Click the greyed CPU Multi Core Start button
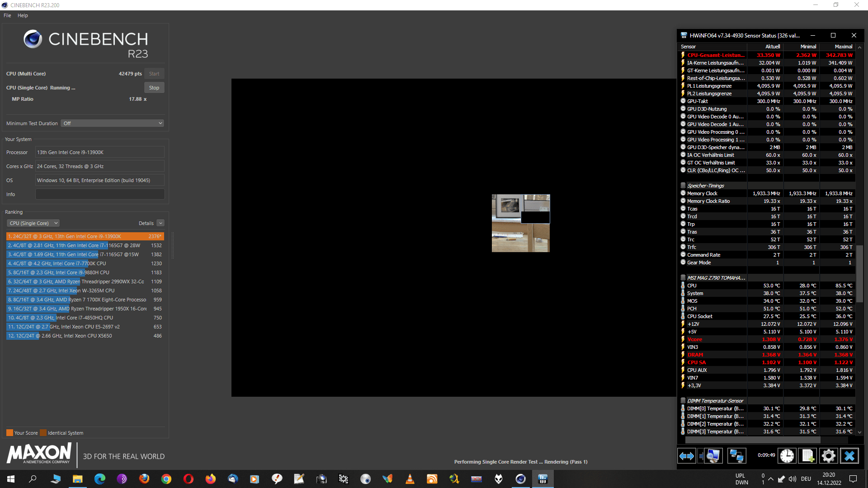 coord(154,74)
